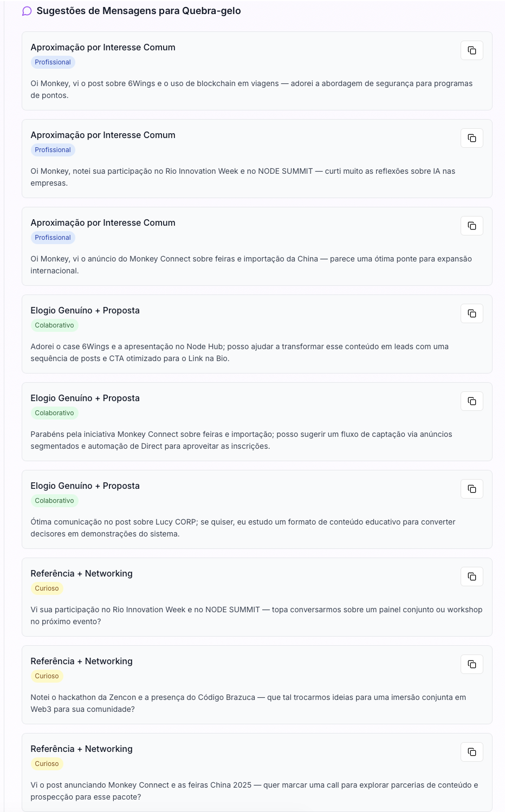Click the Elogio Genuíno + Proposta title for Node Hub

pos(85,310)
